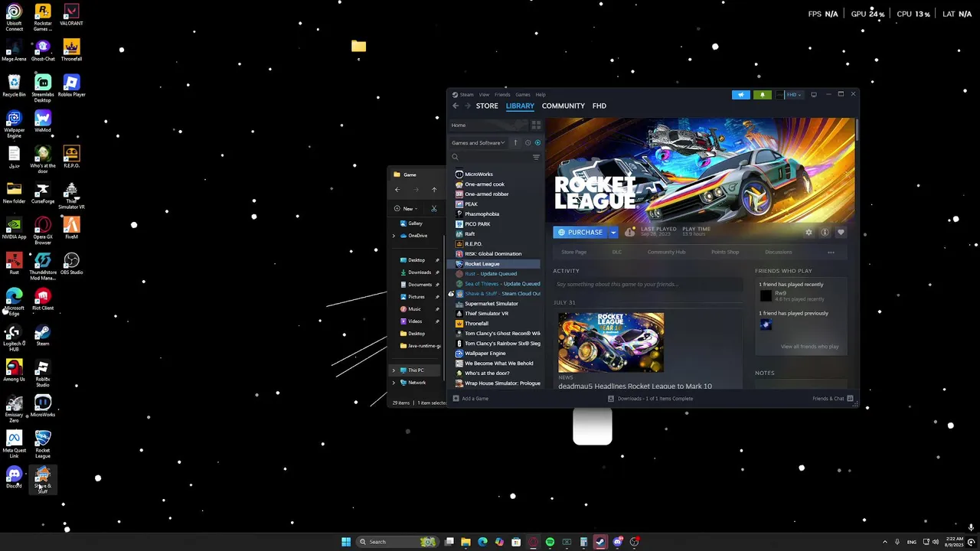980x551 pixels.
Task: Go forward with Steam's right arrow
Action: [467, 106]
